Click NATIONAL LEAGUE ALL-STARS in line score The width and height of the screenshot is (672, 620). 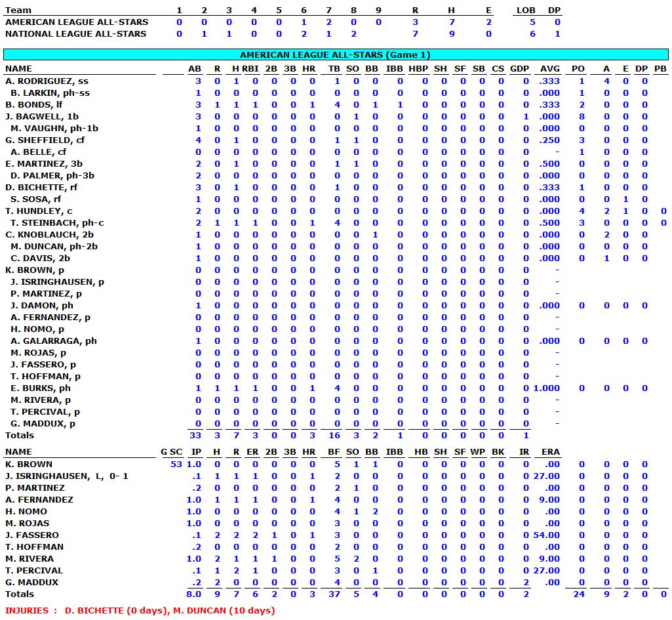coord(75,34)
